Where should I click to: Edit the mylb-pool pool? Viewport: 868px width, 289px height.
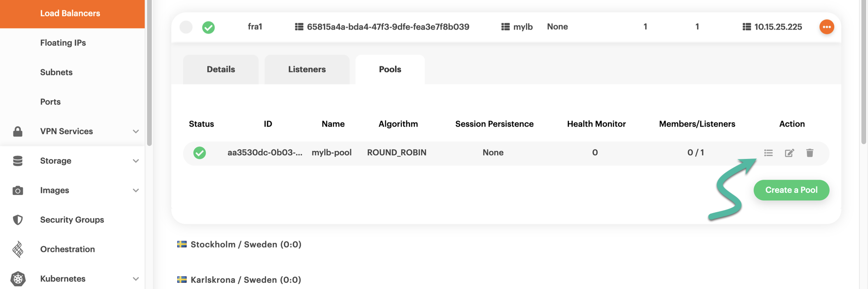789,153
